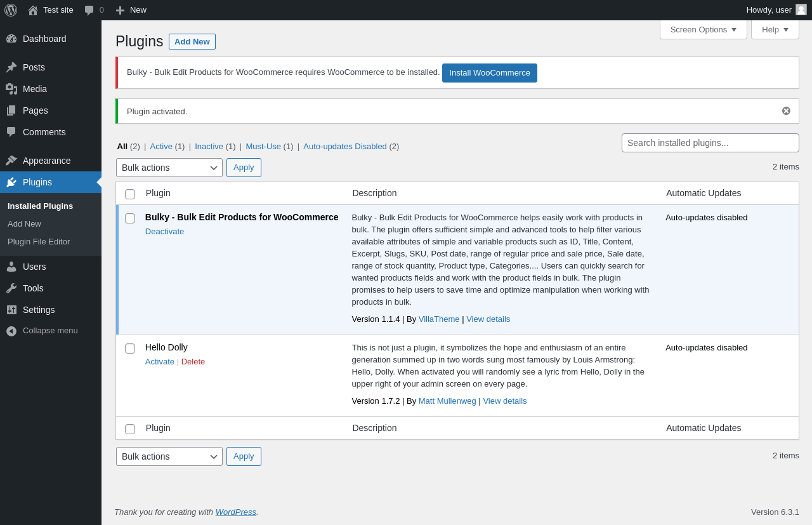This screenshot has width=812, height=525.
Task: Click the Pages icon in sidebar
Action: pos(11,110)
